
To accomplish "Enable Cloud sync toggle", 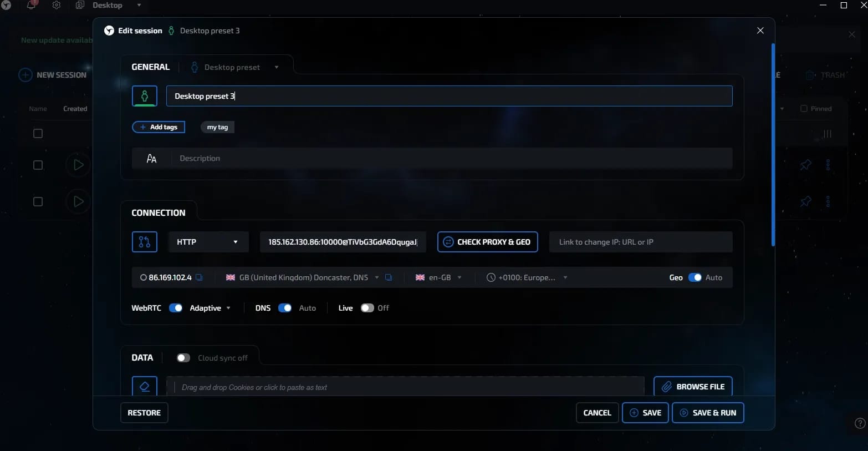I will [x=183, y=358].
